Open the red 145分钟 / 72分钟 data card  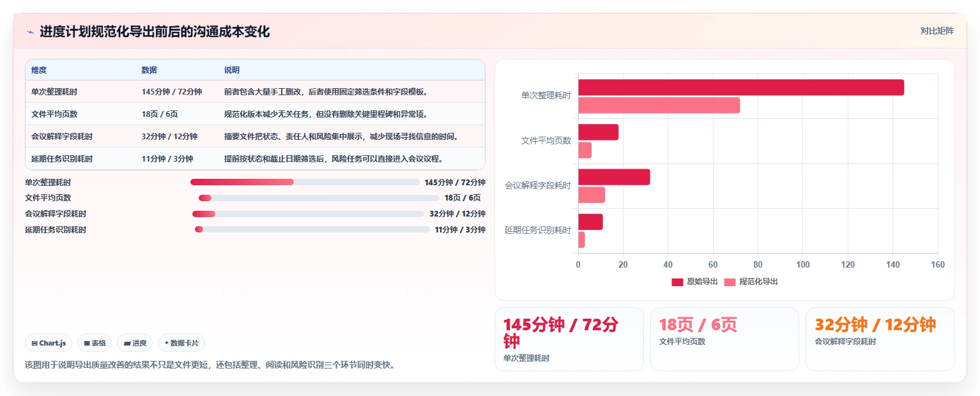[x=569, y=339]
